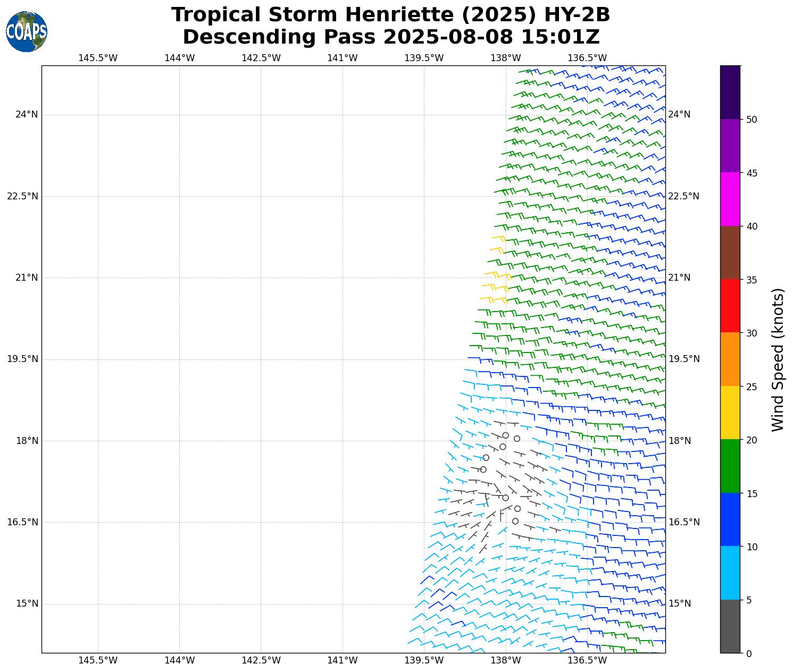
Task: Select the yellow 20–25 knot colorbar segment
Action: click(x=730, y=413)
